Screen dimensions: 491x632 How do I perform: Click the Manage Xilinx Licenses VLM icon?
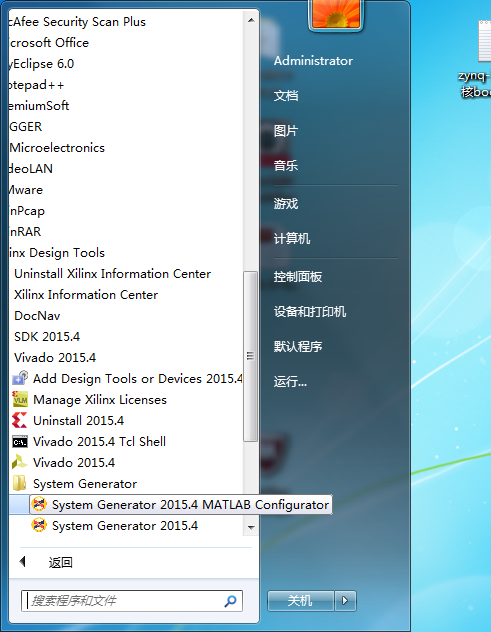[20, 399]
